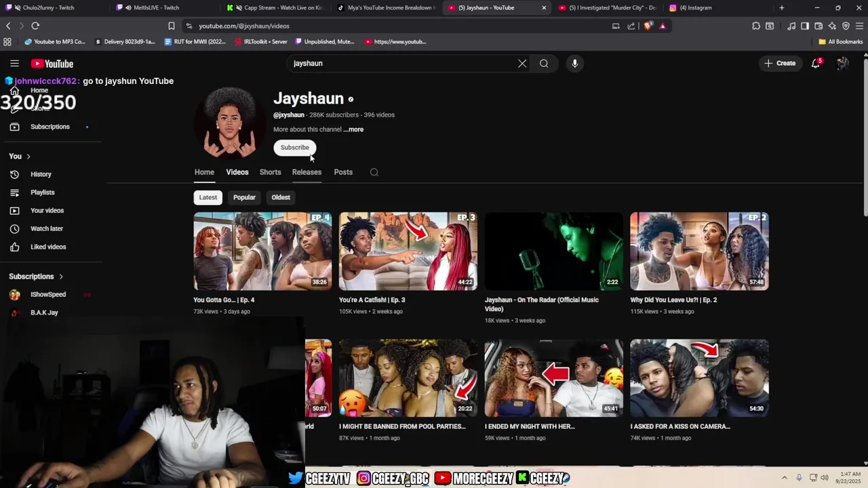The height and width of the screenshot is (488, 868).
Task: Open account avatar menu
Action: pos(842,63)
